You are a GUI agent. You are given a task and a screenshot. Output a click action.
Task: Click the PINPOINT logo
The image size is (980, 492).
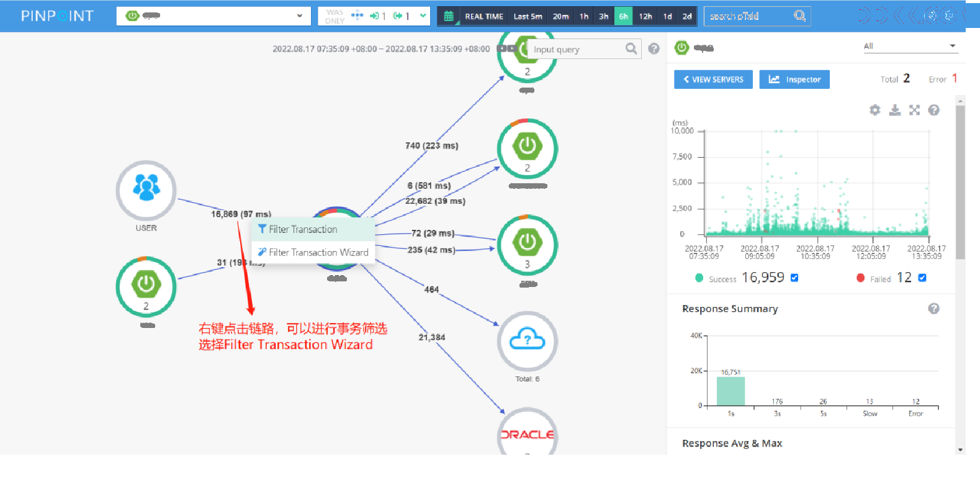tap(57, 16)
